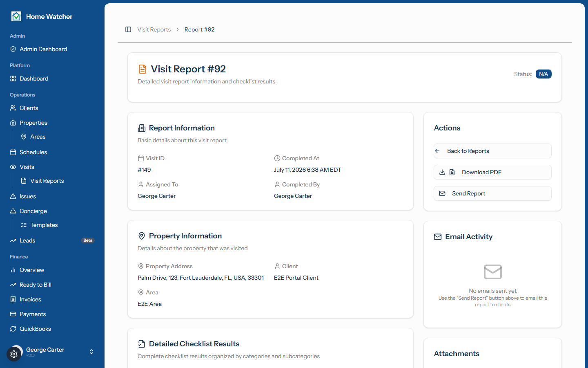
Task: Click the Visit Reports document icon in sidebar
Action: pos(24,181)
